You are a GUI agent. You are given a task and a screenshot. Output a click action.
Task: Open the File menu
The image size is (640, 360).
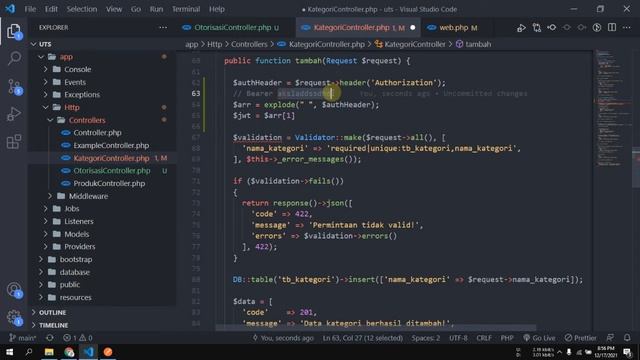[30, 9]
